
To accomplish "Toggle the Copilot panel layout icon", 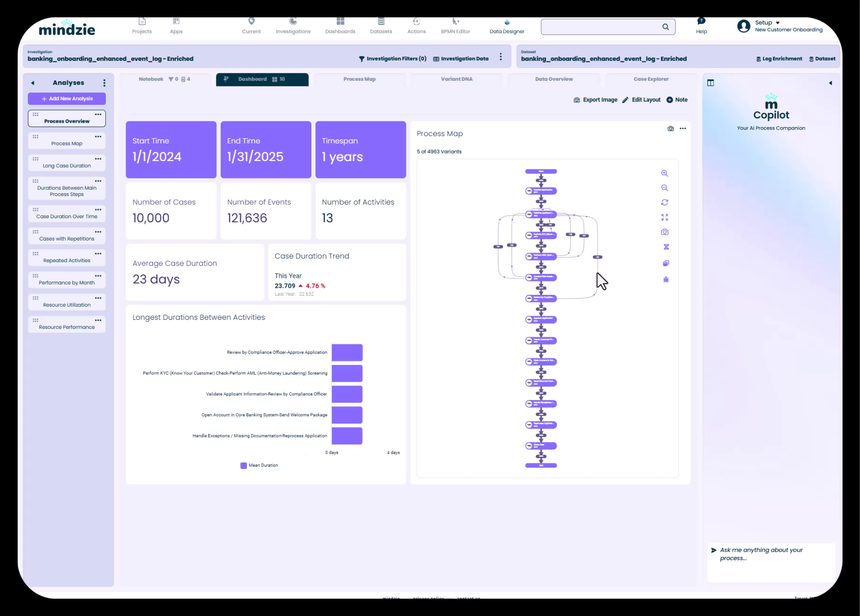I will tap(710, 83).
